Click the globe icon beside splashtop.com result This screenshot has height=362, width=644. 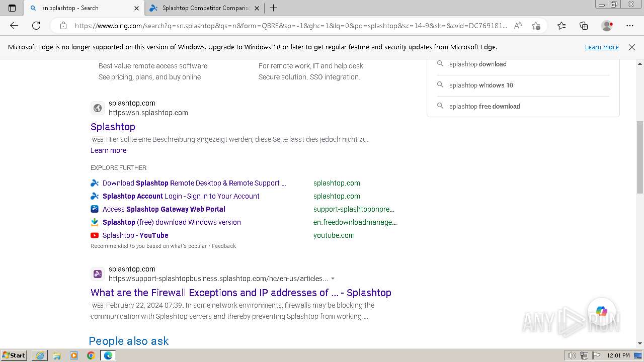(98, 108)
